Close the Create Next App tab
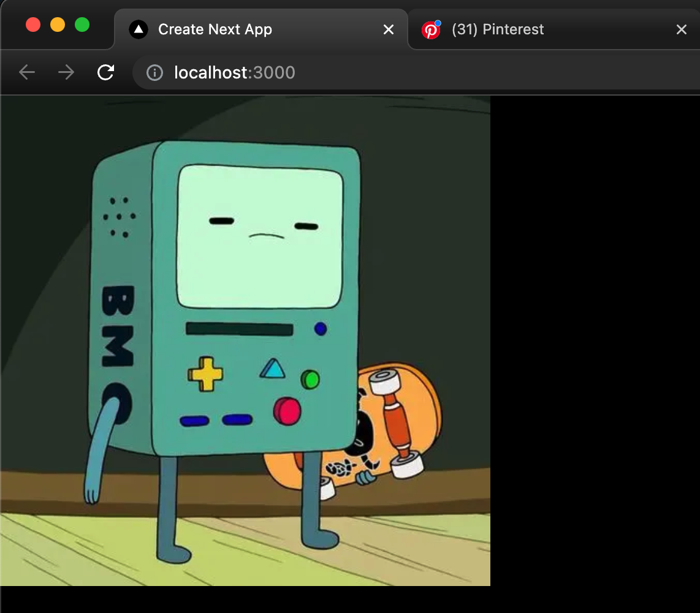700x613 pixels. click(x=389, y=29)
